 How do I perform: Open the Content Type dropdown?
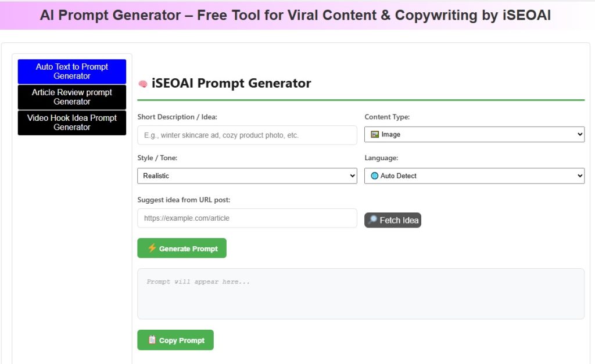(x=475, y=134)
